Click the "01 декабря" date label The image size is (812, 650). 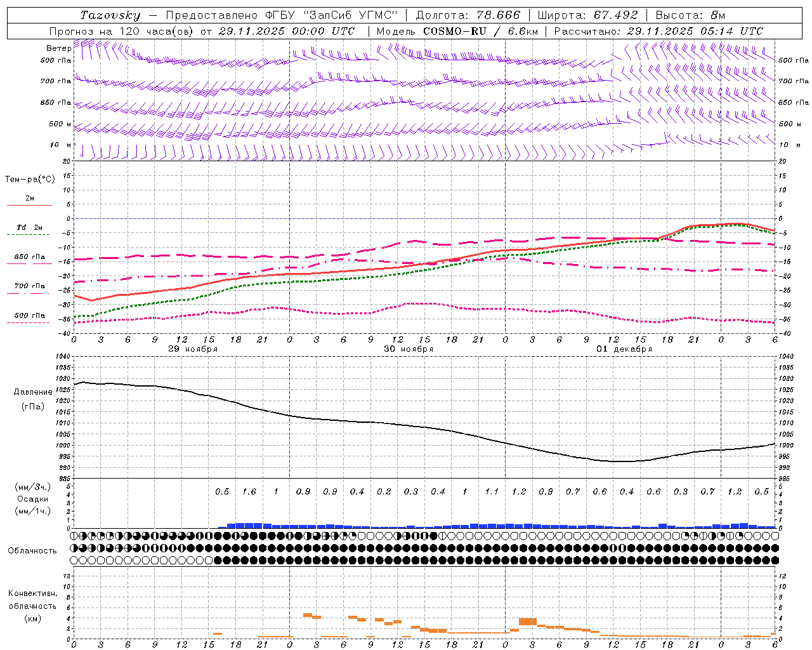tap(624, 349)
